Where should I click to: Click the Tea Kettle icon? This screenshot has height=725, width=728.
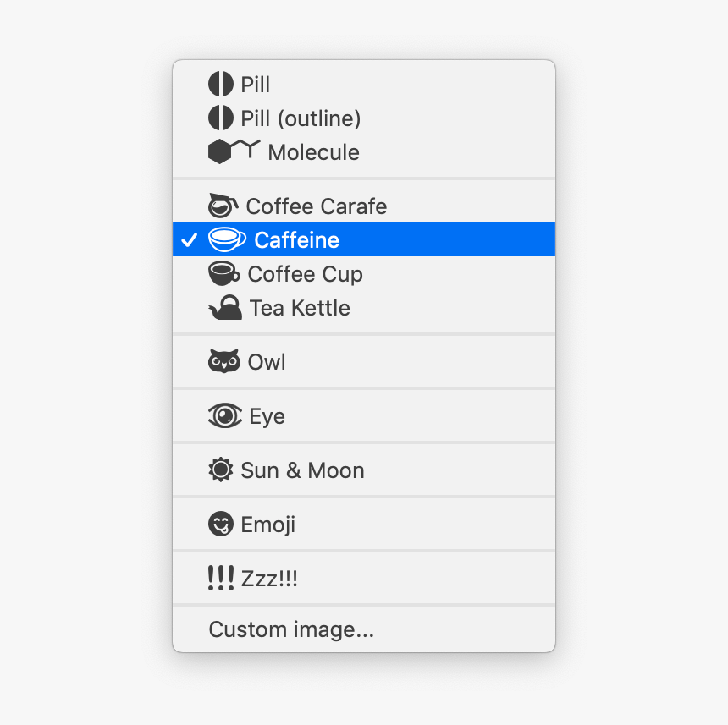tap(225, 308)
